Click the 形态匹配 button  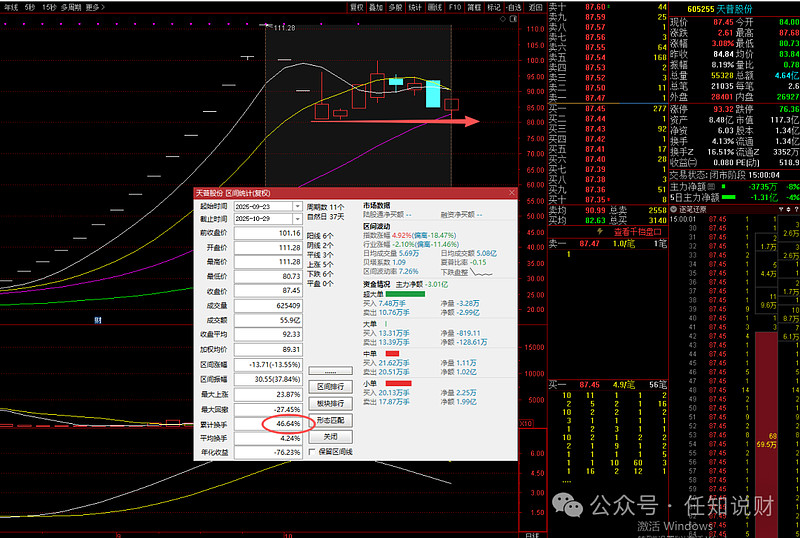[330, 420]
